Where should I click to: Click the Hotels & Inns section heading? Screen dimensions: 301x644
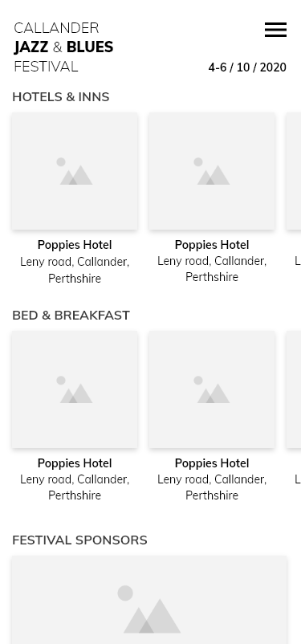click(x=61, y=97)
